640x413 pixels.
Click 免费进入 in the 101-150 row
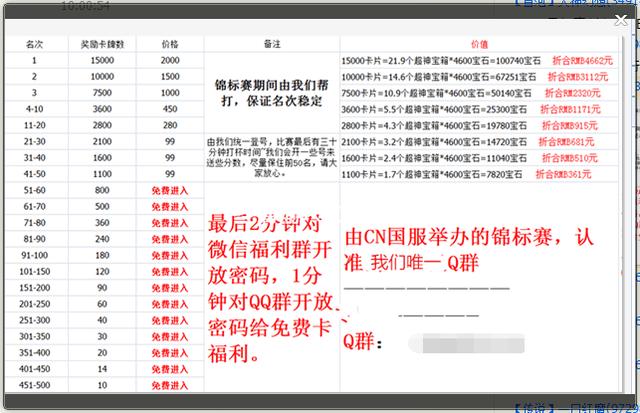click(170, 272)
